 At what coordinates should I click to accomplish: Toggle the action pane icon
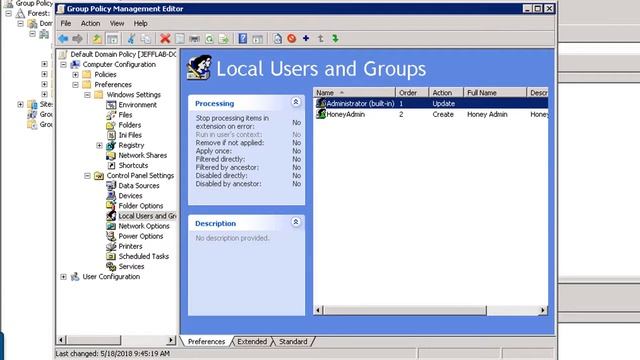(258, 39)
